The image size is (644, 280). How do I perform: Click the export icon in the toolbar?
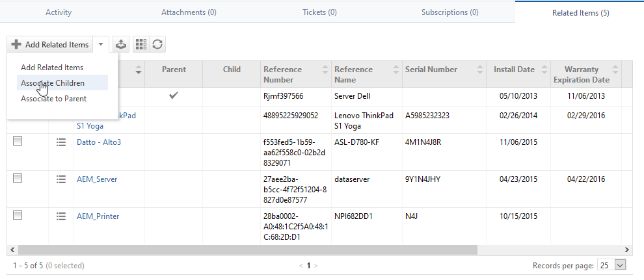pyautogui.click(x=120, y=44)
